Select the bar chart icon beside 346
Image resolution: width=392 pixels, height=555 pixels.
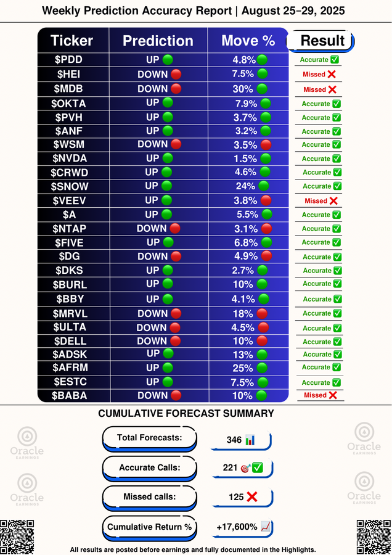tap(250, 440)
